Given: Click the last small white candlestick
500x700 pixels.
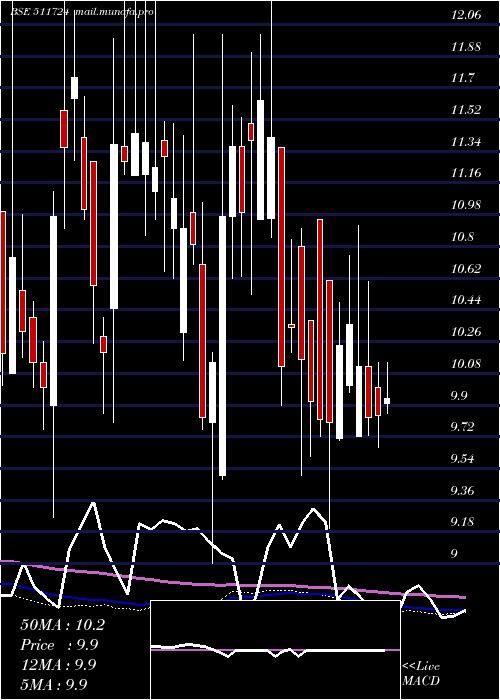Looking at the screenshot, I should click(387, 400).
